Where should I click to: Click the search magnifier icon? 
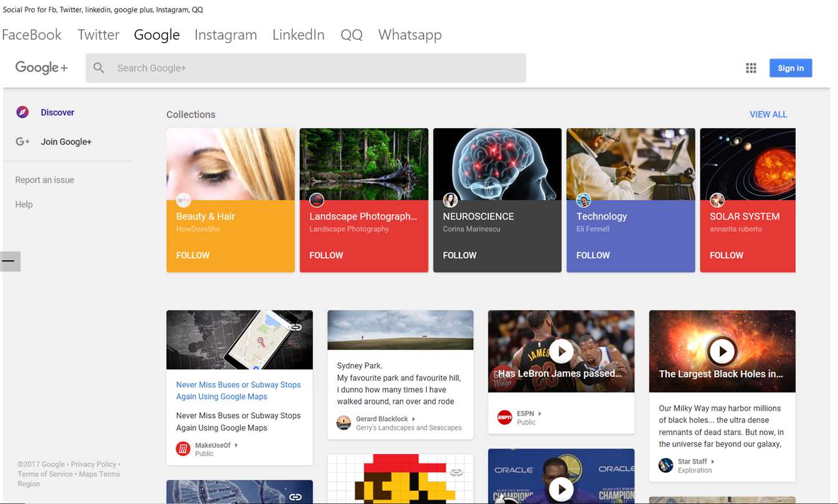coord(98,68)
